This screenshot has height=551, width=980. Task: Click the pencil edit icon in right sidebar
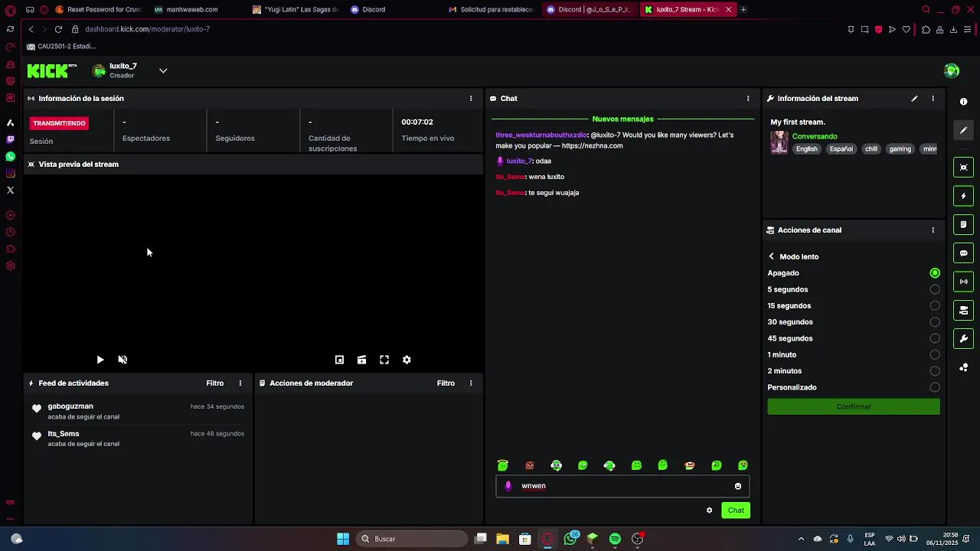(x=963, y=130)
